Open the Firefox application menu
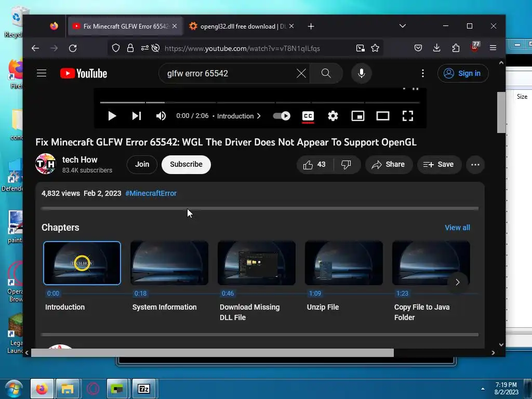This screenshot has height=399, width=532. coord(493,48)
